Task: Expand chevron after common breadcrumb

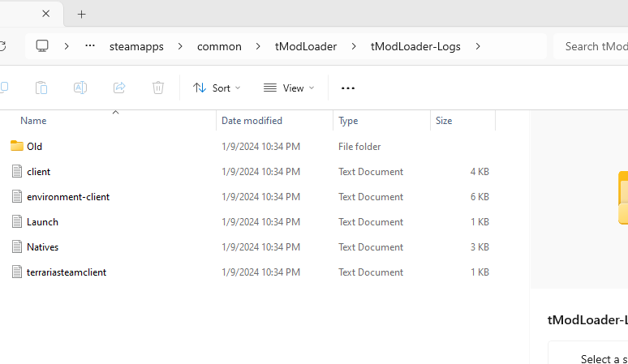Action: click(258, 46)
